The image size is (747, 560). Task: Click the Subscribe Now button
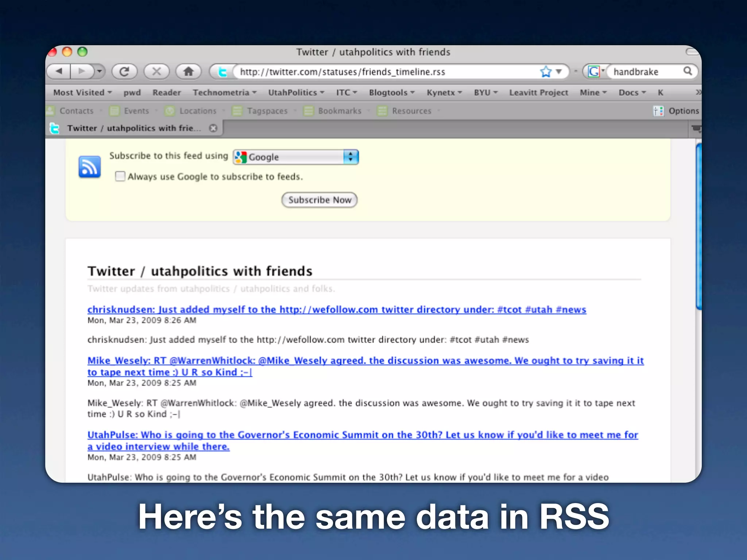319,200
